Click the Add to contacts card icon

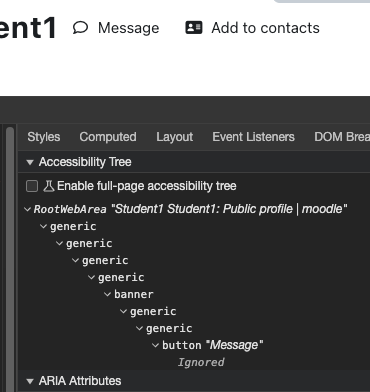coord(194,28)
